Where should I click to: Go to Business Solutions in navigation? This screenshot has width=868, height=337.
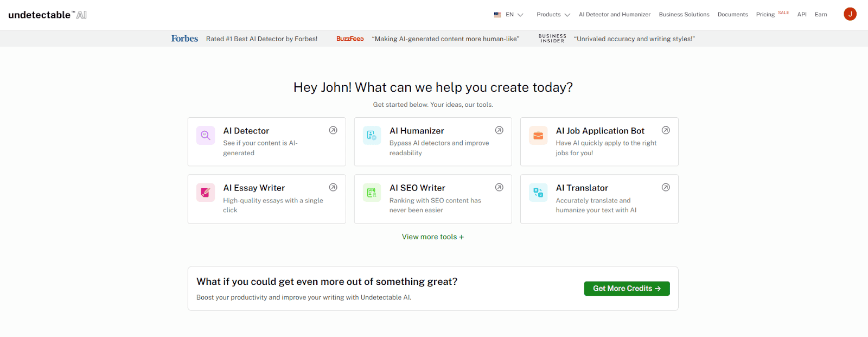684,15
